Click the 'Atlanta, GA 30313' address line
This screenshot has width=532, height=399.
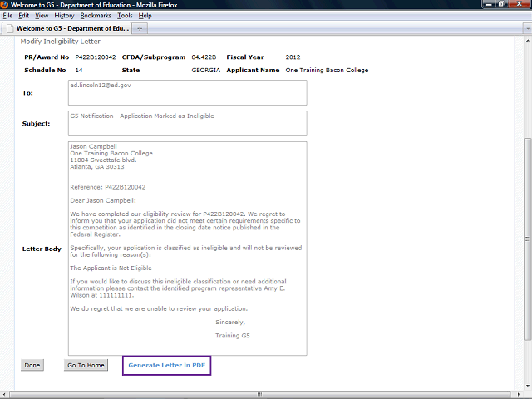(97, 166)
